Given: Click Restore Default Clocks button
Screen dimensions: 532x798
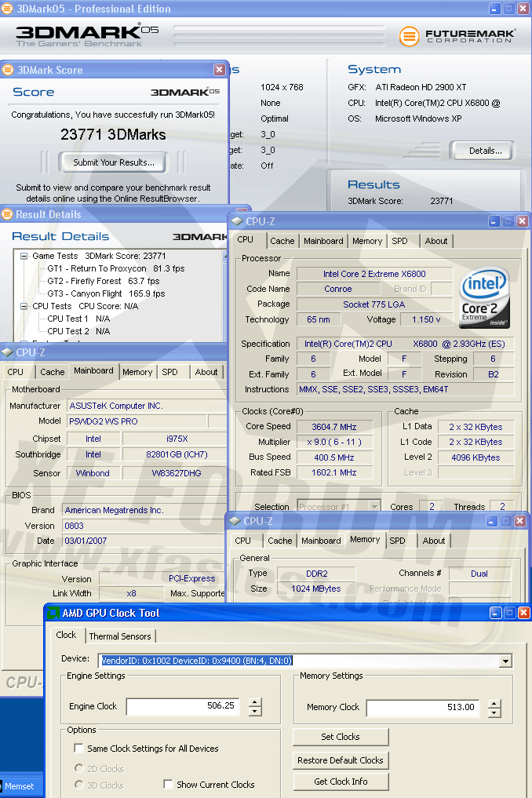Looking at the screenshot, I should coord(341,760).
